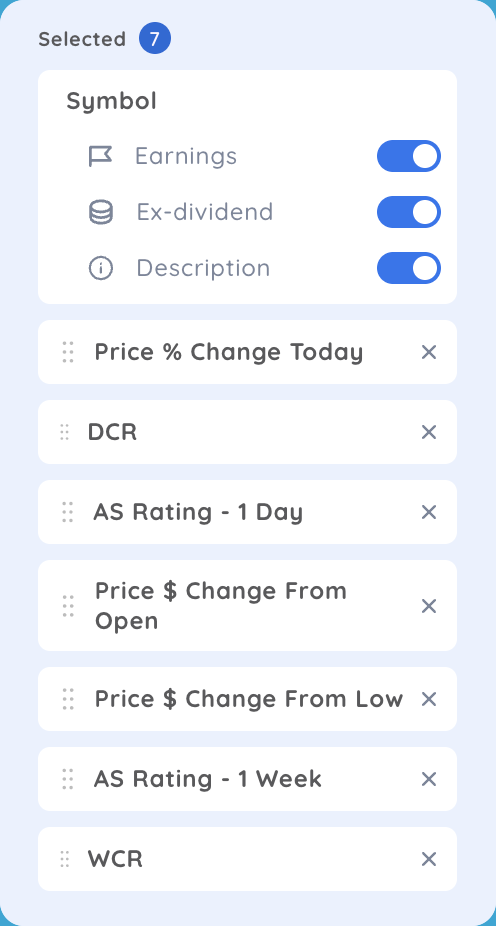Click the WCR drag handle
496x926 pixels.
tap(64, 859)
